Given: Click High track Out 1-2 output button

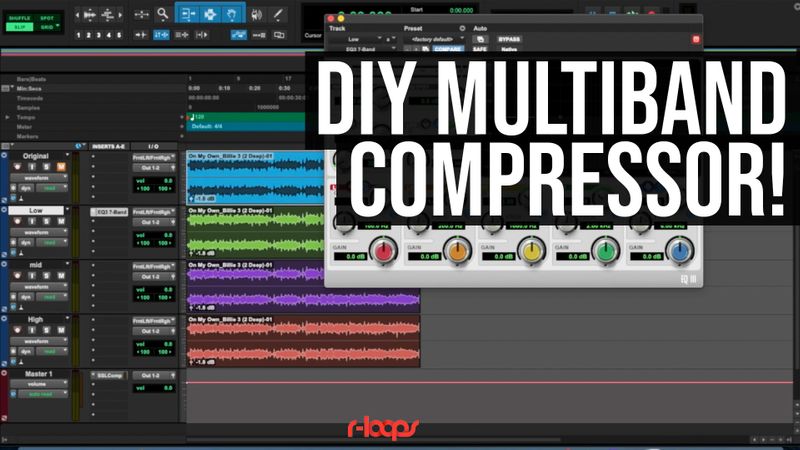Looking at the screenshot, I should point(154,332).
